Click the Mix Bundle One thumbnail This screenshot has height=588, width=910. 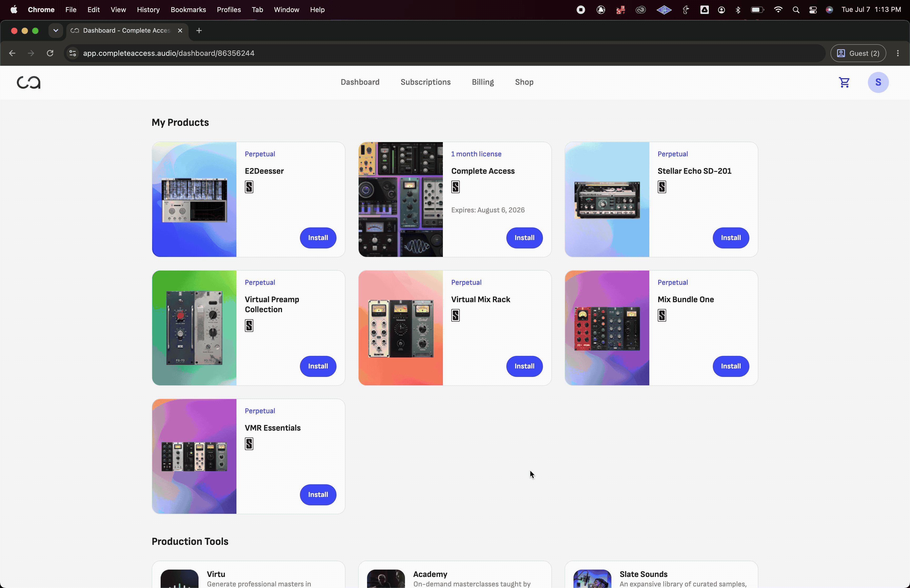pos(607,328)
